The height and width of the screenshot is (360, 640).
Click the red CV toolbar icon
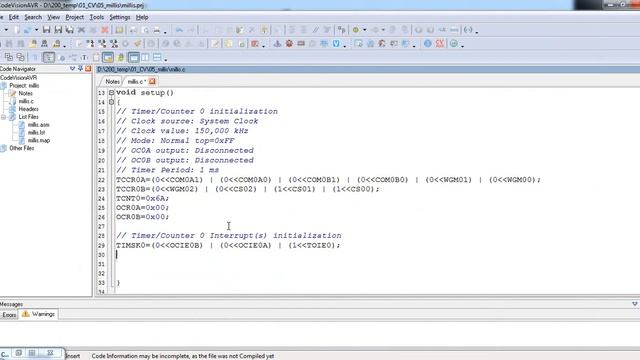point(440,43)
